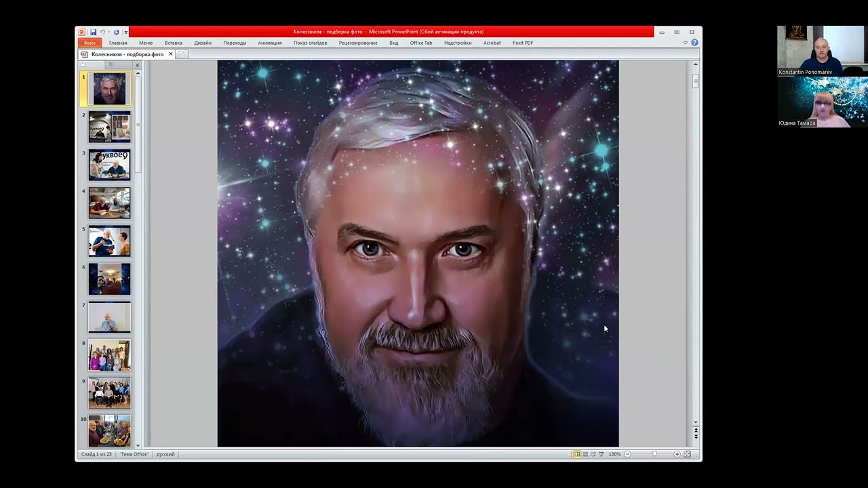Select slide 7 thumbnail

[x=109, y=317]
